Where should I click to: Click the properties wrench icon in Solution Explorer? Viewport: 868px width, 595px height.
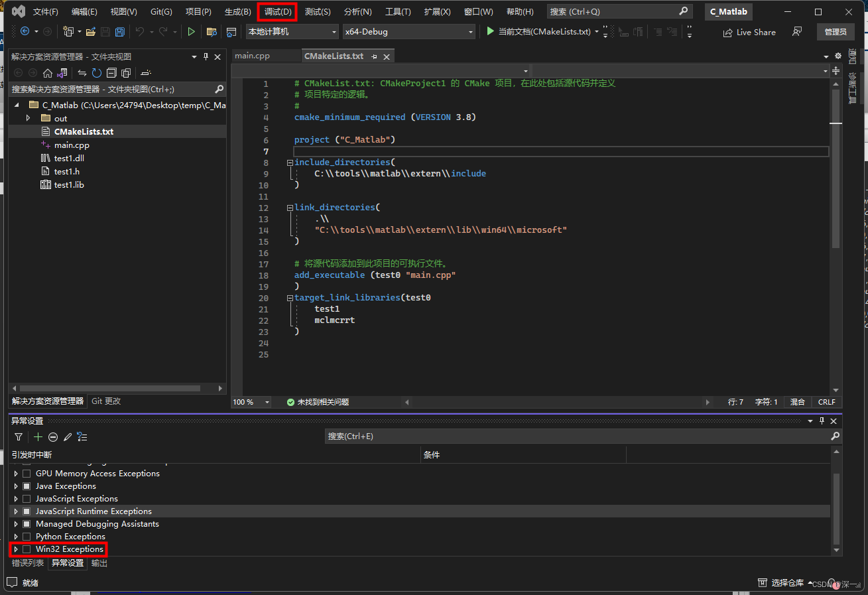point(146,73)
